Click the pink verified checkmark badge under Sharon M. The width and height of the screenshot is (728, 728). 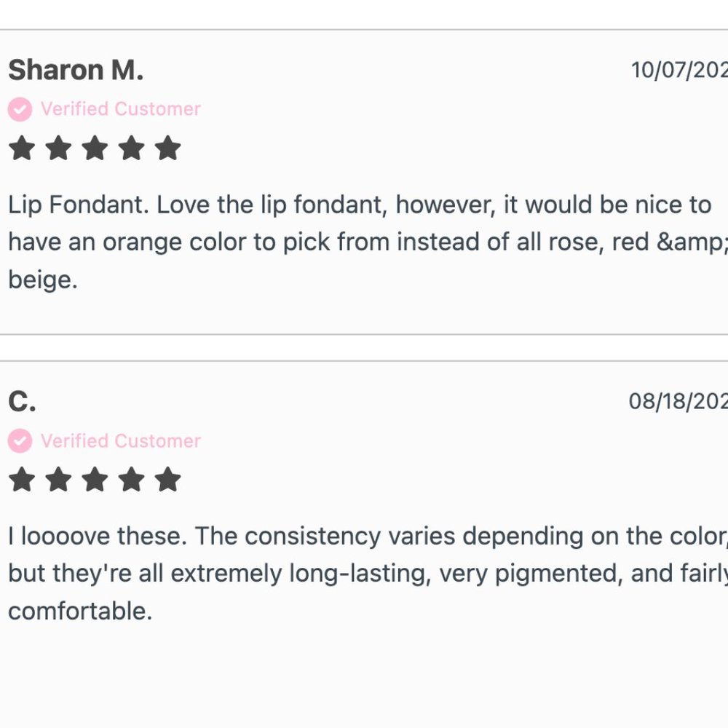pos(20,110)
